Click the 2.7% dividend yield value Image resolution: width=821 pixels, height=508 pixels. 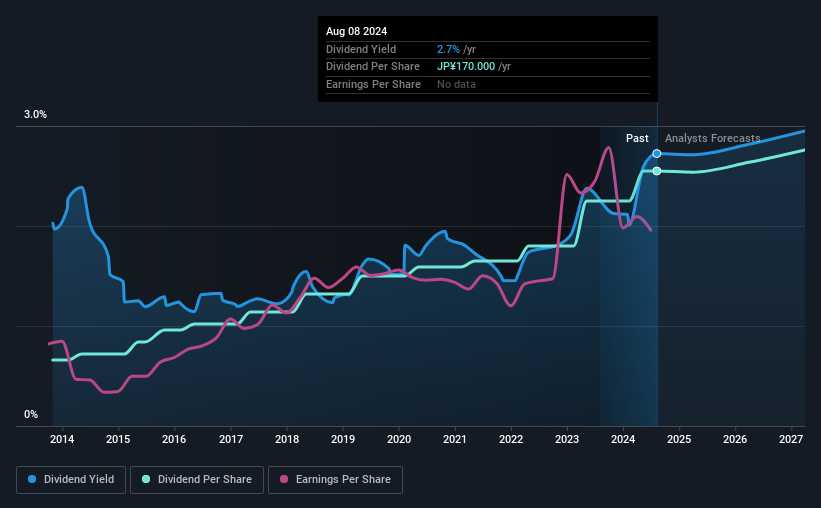(448, 49)
